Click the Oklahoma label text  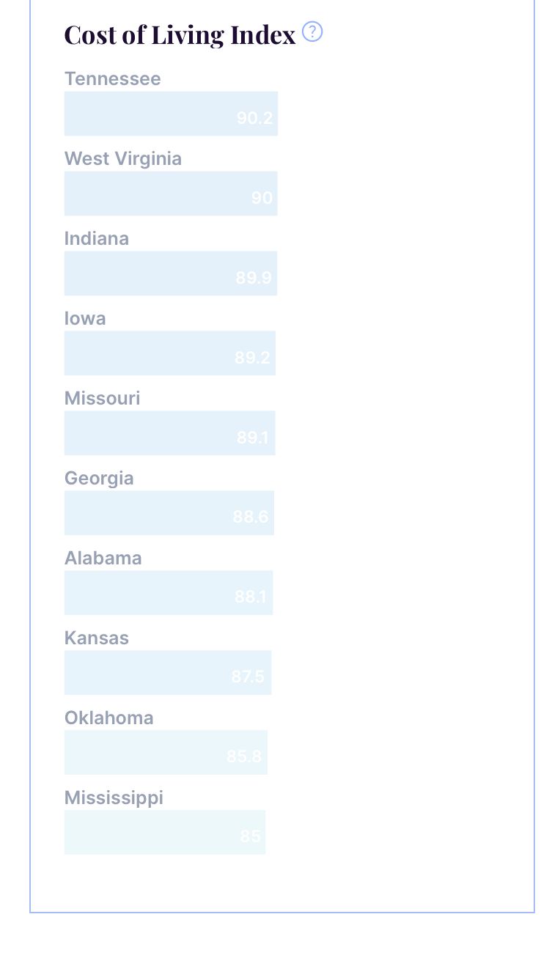click(109, 718)
